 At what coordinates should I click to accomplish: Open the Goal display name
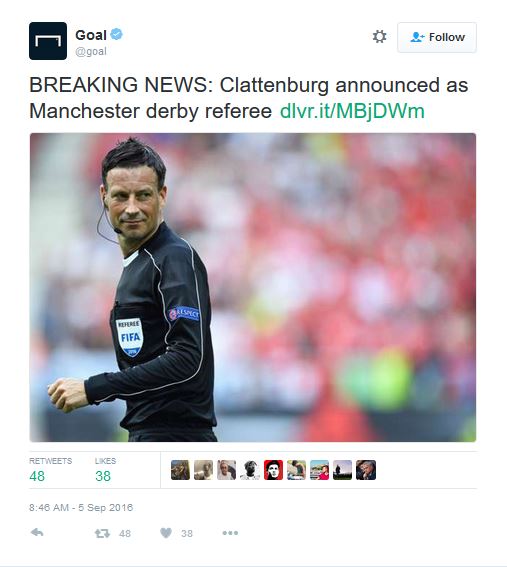[x=91, y=35]
